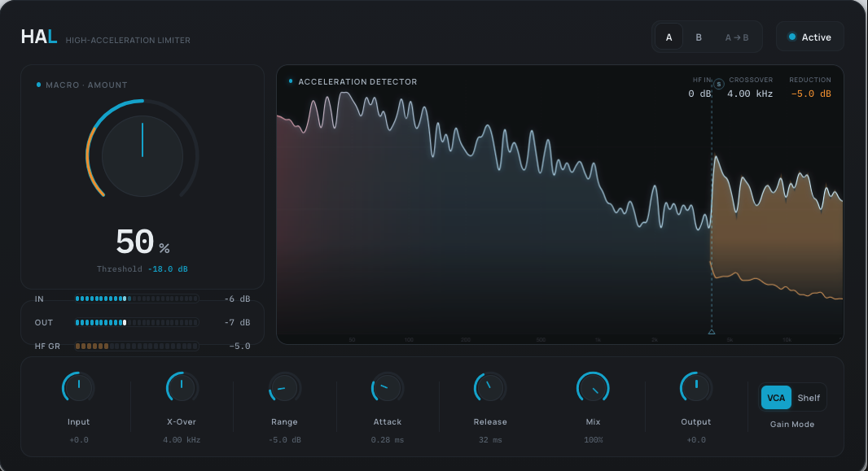Screen dimensions: 868x471
Task: Click the Input +0.0 value field
Action: pyautogui.click(x=79, y=440)
